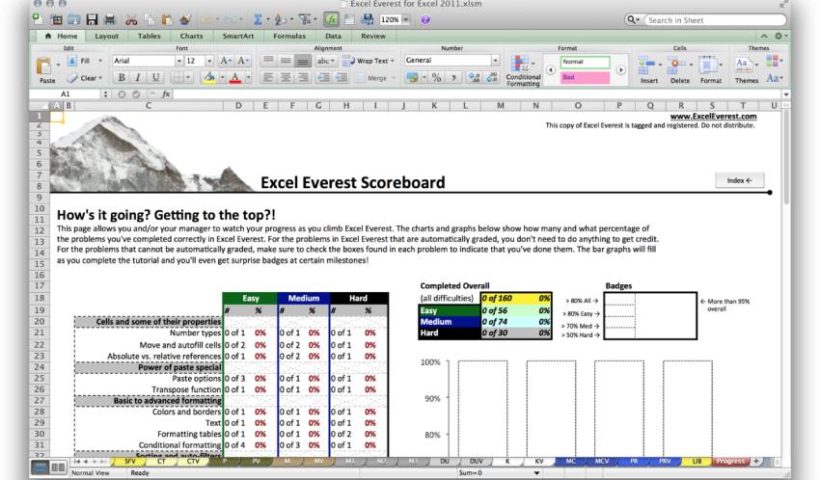This screenshot has width=820, height=480.
Task: Open the Formula Builder fx toolbar icon
Action: tap(331, 20)
